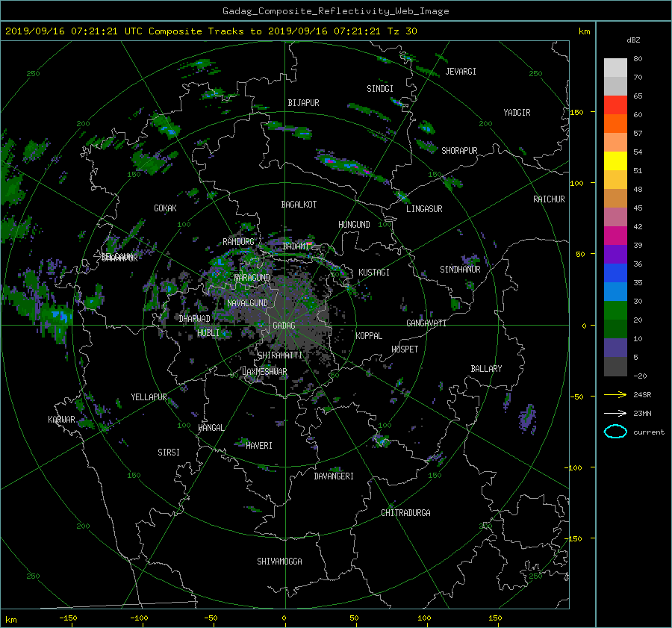
Task: Click the SIRSI city label
Action: coord(169,453)
